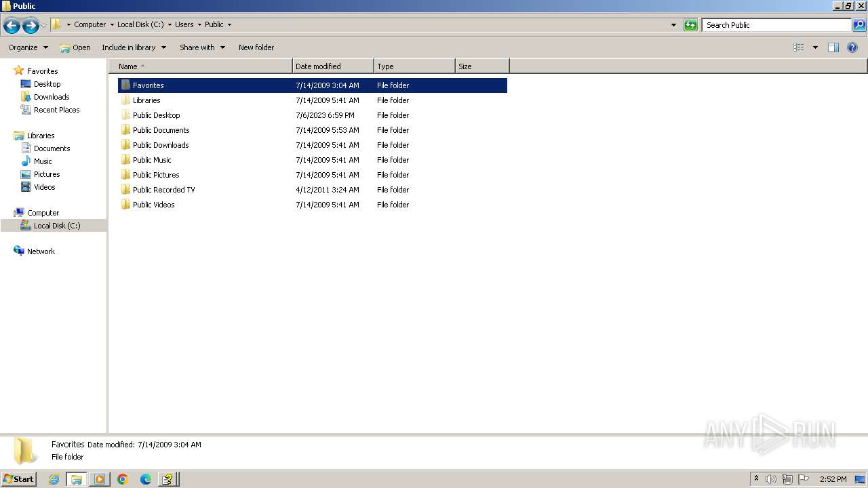Screen dimensions: 868x488
Task: Launch Microsoft Edge from the taskbar
Action: tap(146, 479)
